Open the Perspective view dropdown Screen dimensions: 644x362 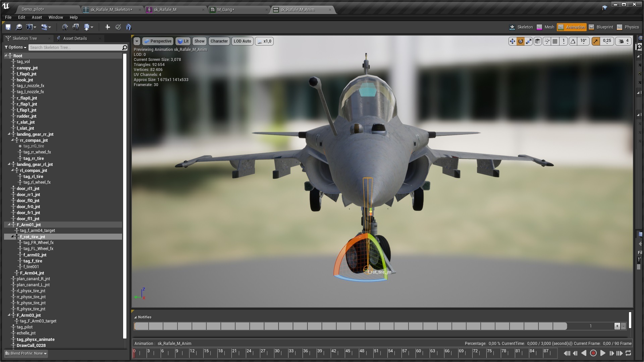tap(158, 41)
